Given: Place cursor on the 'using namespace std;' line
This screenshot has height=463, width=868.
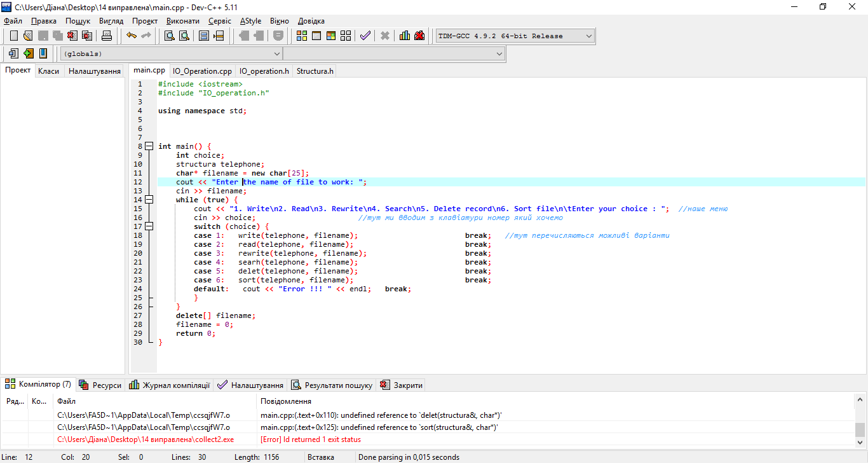Looking at the screenshot, I should (x=202, y=111).
